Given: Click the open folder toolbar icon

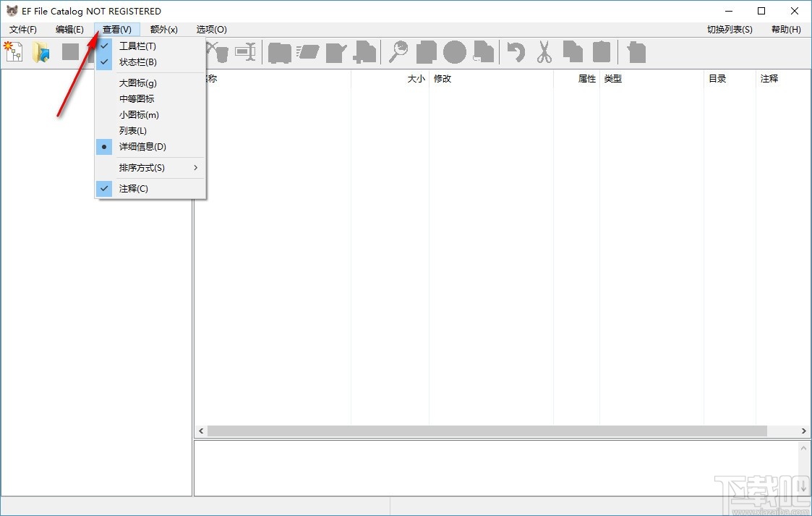Looking at the screenshot, I should 41,51.
